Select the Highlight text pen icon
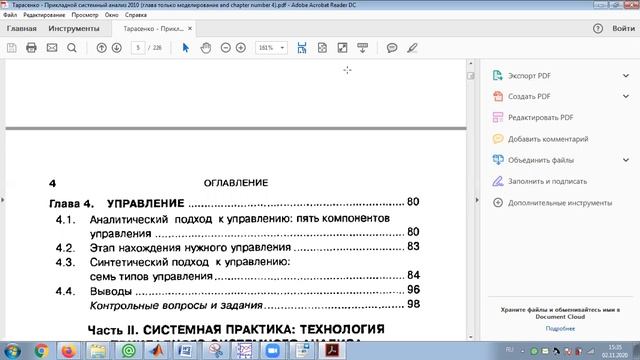640x360 pixels. [412, 48]
